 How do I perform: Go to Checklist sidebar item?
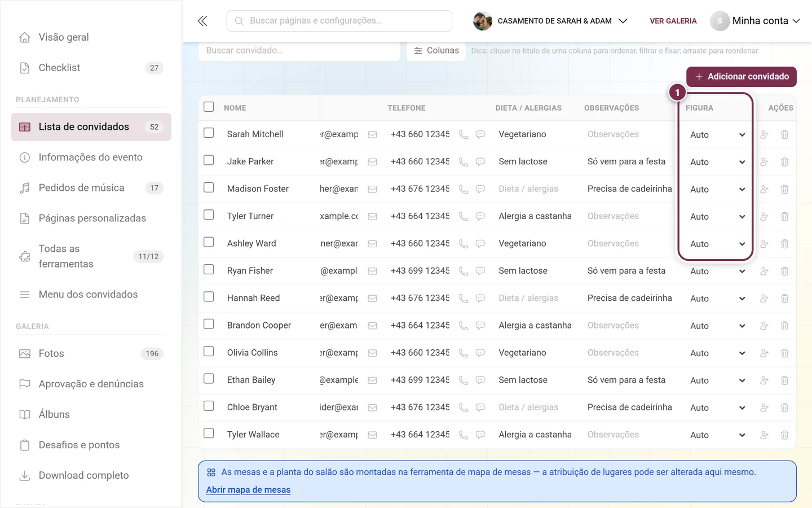[x=91, y=68]
